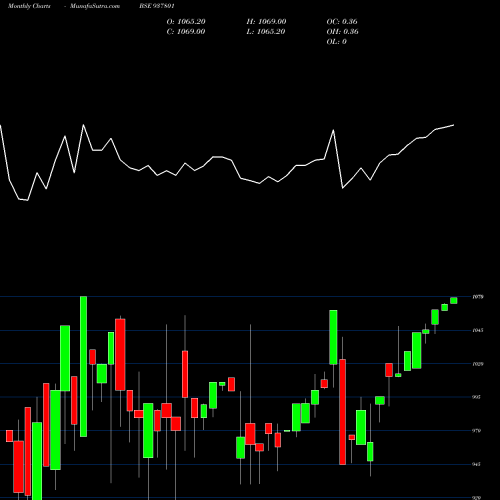Click the 1079 price axis label
500x500 pixels.
478,296
